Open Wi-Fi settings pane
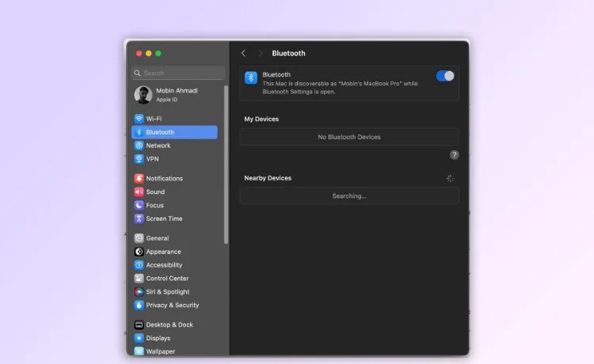 pyautogui.click(x=175, y=119)
